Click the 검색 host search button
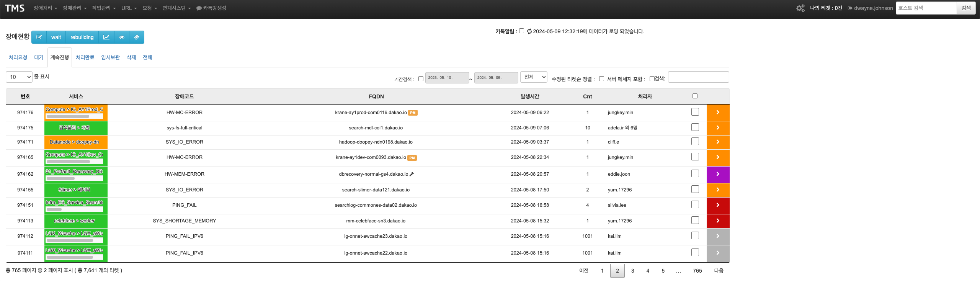The width and height of the screenshot is (980, 286). tap(966, 8)
